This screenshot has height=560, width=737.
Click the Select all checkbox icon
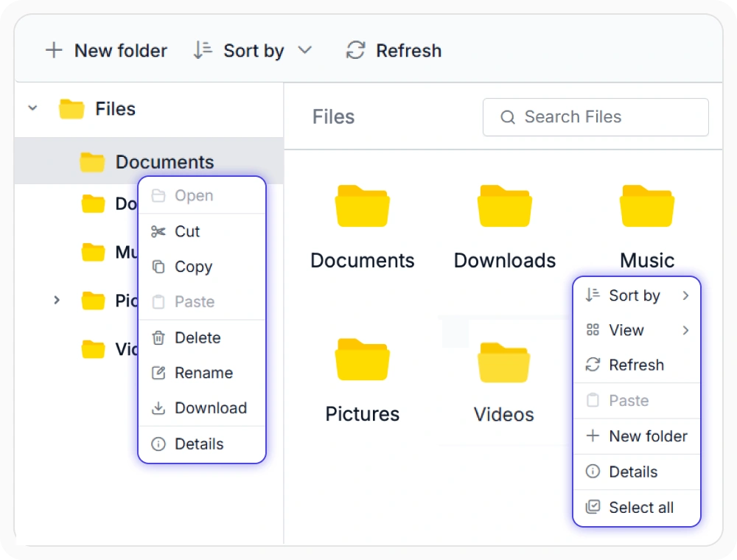click(593, 506)
